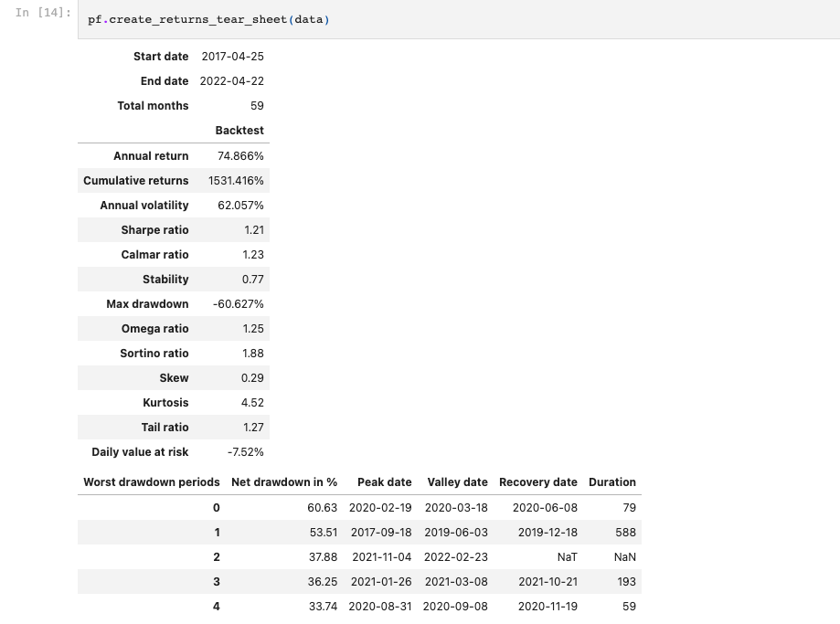Click the Backtest column header
The image size is (840, 624).
239,130
